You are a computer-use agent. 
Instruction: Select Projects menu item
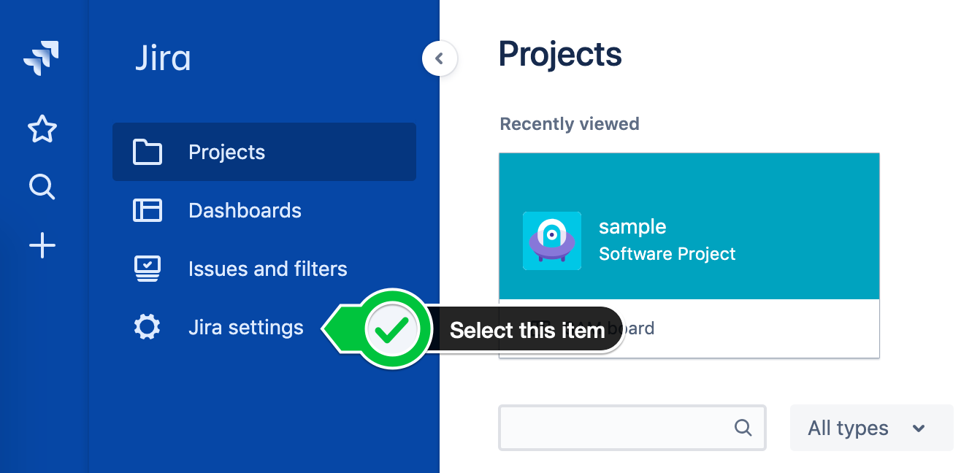coord(264,152)
